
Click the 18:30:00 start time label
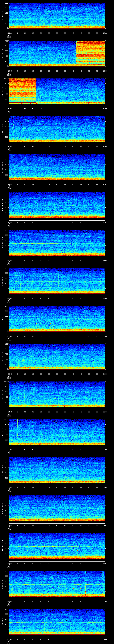click(x=9, y=639)
